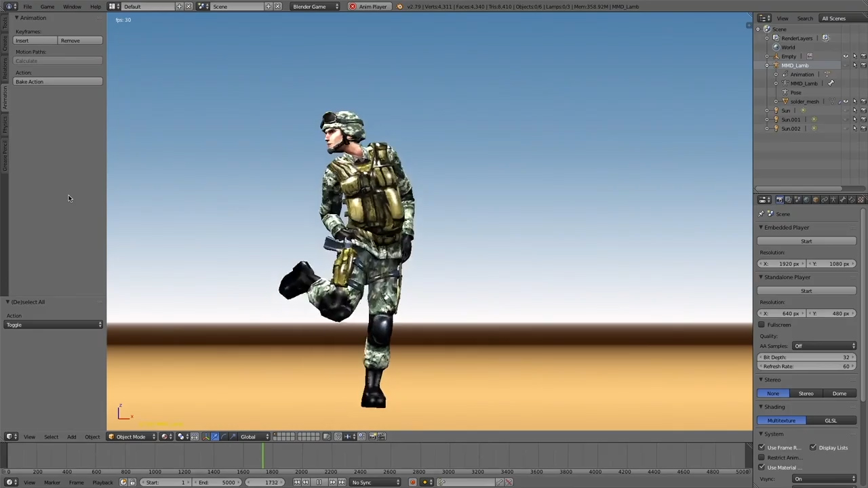Open the Render properties tab
868x488 pixels.
pyautogui.click(x=780, y=200)
